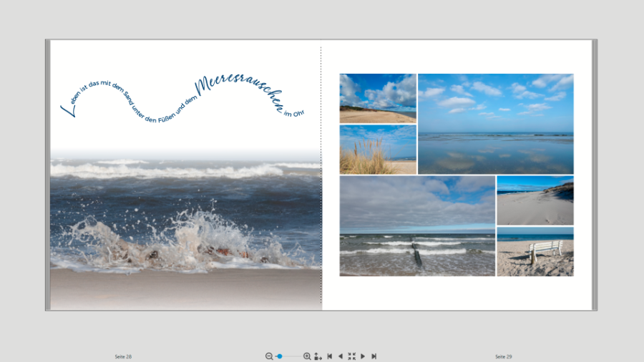Click the Seite 28 page label
This screenshot has width=644, height=362.
[x=123, y=356]
